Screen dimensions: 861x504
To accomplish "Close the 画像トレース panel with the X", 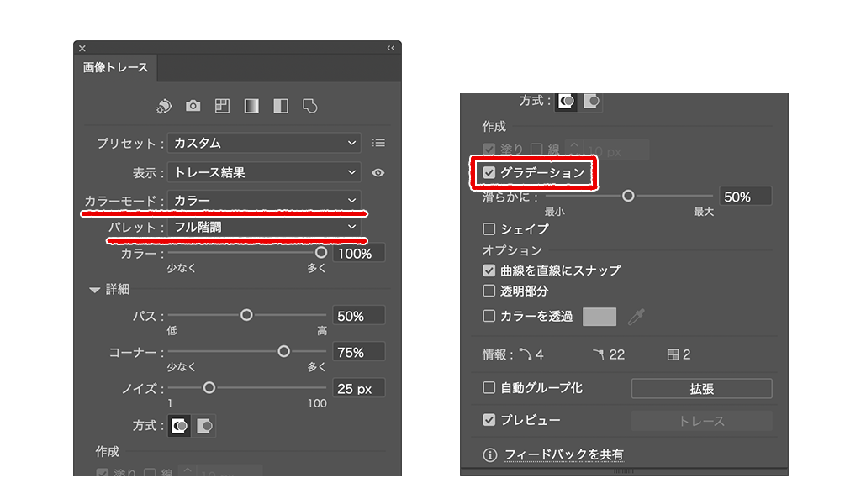I will click(x=82, y=48).
